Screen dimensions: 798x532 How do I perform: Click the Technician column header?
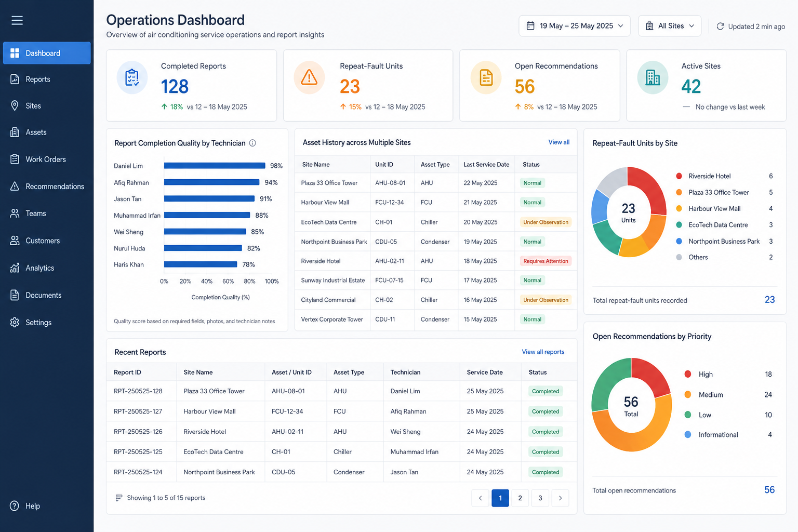click(x=405, y=372)
